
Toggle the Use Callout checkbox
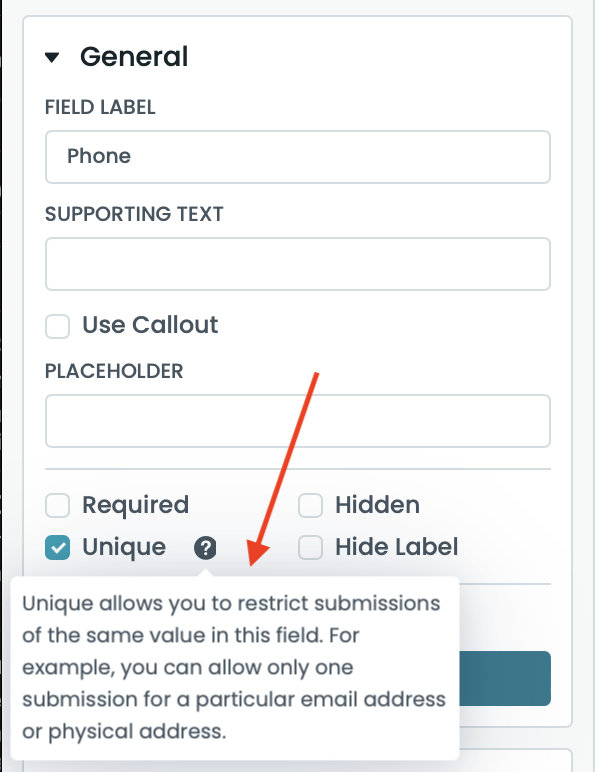click(58, 325)
